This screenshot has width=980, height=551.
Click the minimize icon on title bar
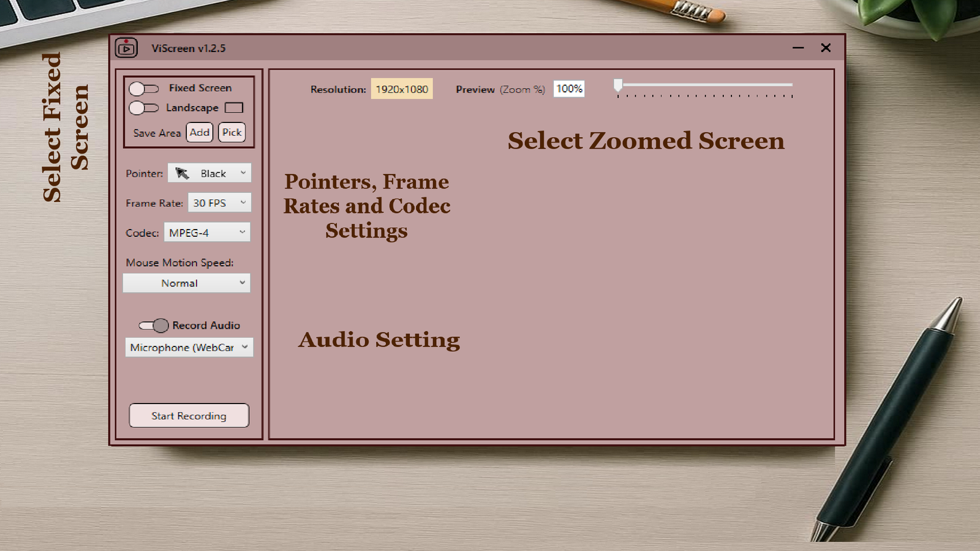tap(798, 48)
